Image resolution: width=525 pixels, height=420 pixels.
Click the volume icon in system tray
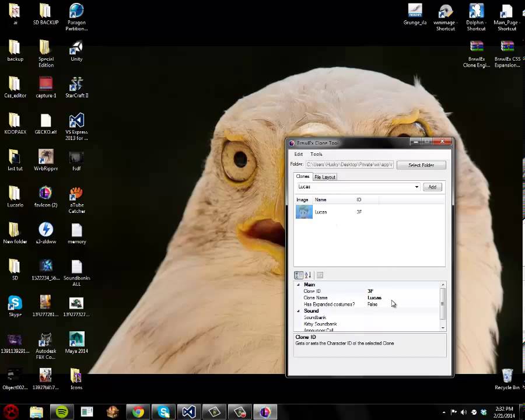[x=464, y=412]
